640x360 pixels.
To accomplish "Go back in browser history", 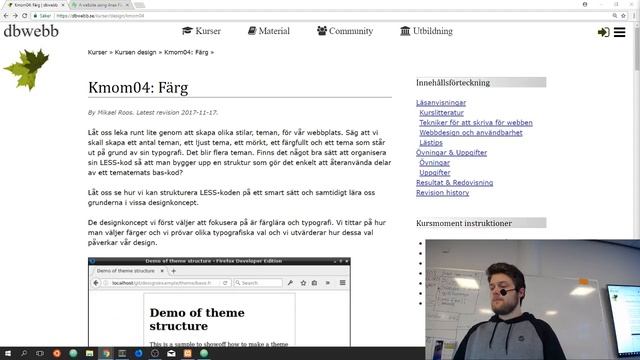I will point(6,16).
